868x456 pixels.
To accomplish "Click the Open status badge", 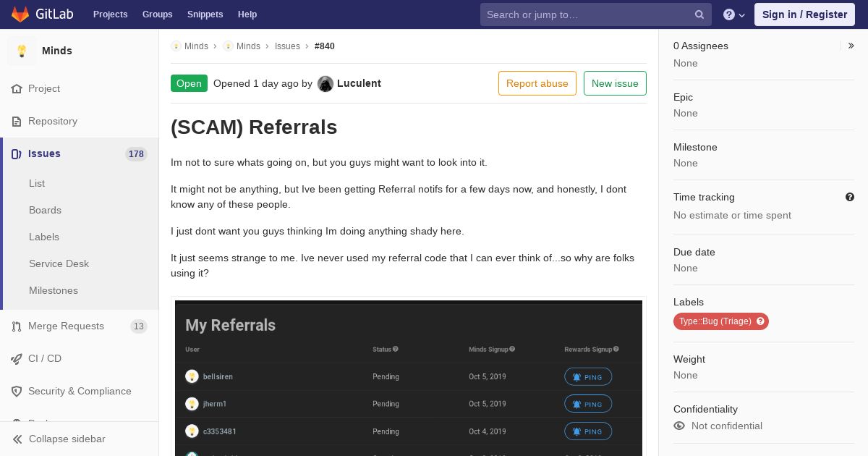I will [189, 83].
